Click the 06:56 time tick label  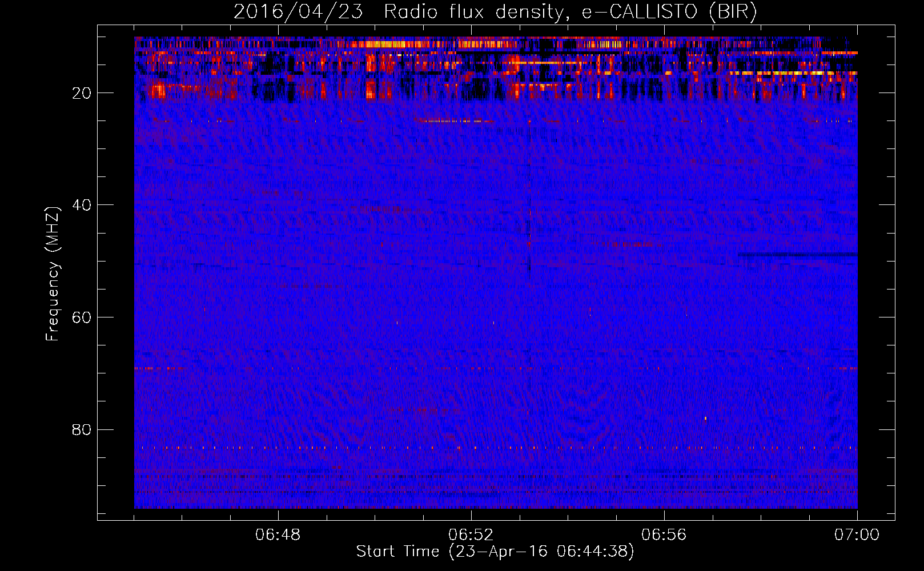point(664,535)
